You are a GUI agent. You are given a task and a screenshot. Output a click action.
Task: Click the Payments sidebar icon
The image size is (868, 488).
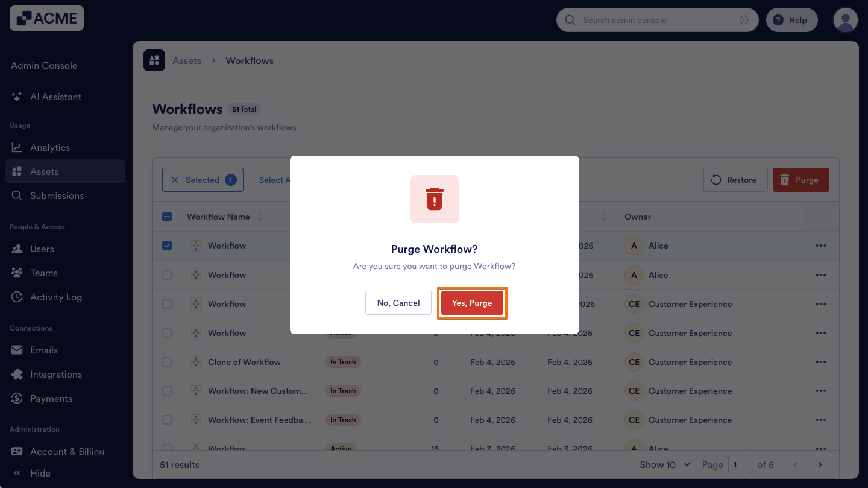17,398
